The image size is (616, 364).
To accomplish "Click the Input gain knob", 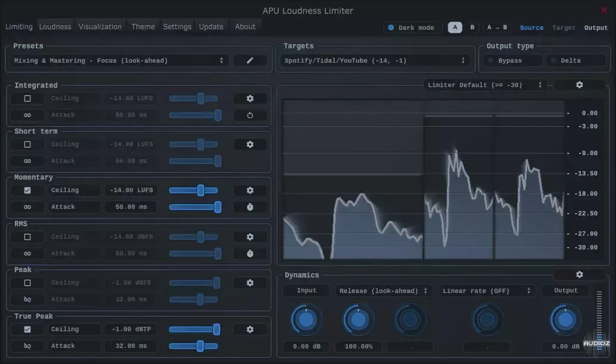I will [306, 320].
